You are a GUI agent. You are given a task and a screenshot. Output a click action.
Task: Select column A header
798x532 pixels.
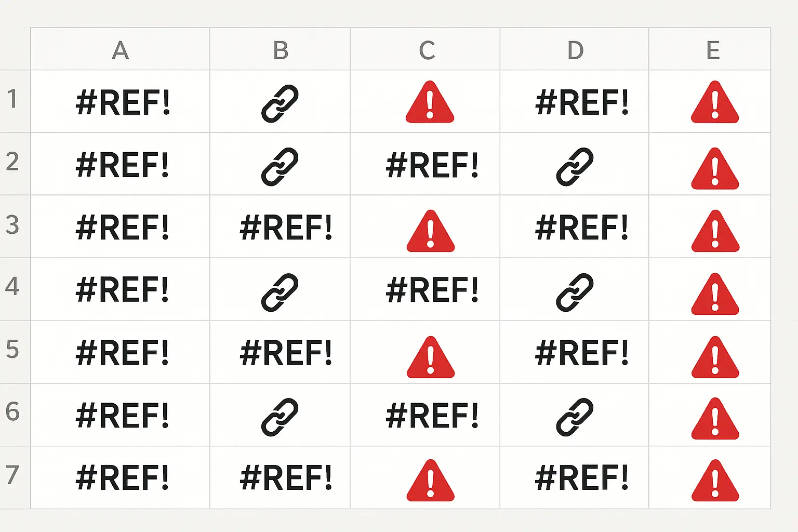(x=120, y=50)
